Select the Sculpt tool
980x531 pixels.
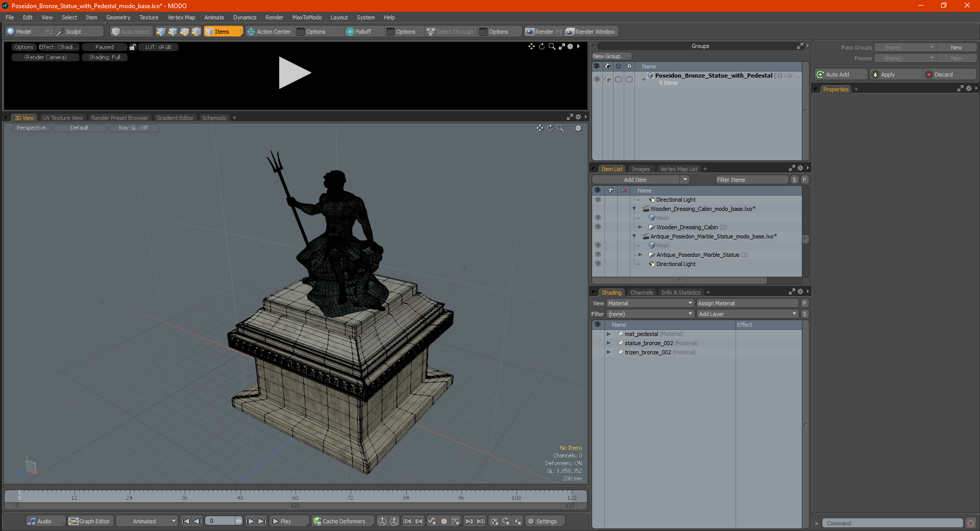[79, 32]
